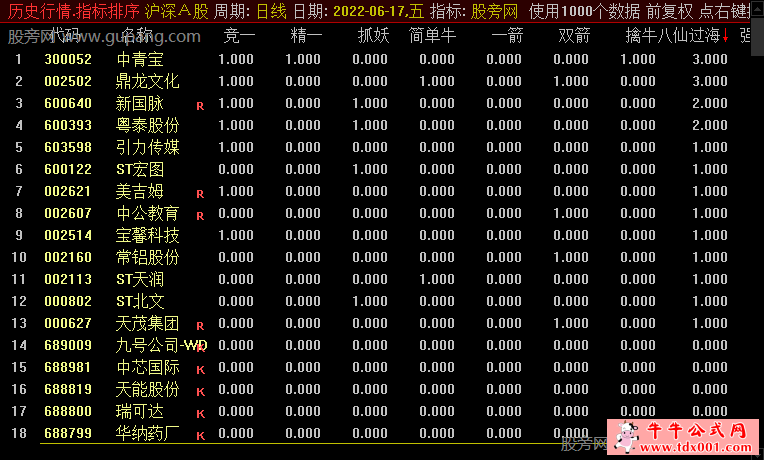This screenshot has height=460, width=764.
Task: Click the K marker beside 天能股份
Action: click(x=200, y=391)
